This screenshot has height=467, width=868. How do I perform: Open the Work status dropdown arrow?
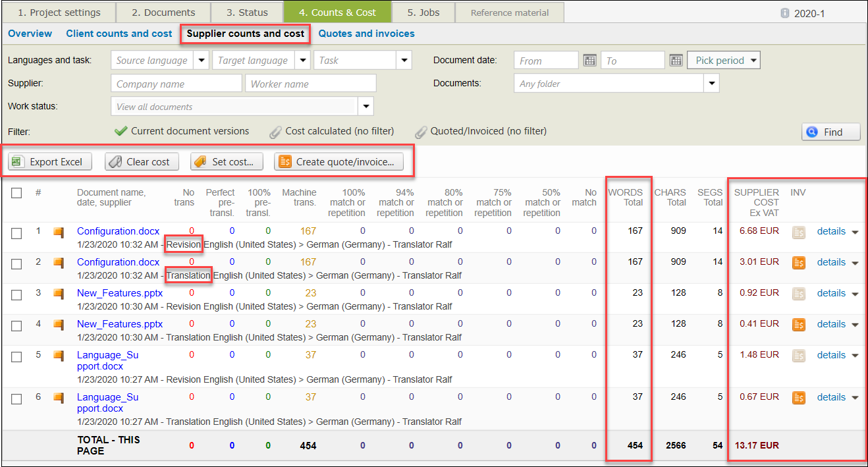366,107
